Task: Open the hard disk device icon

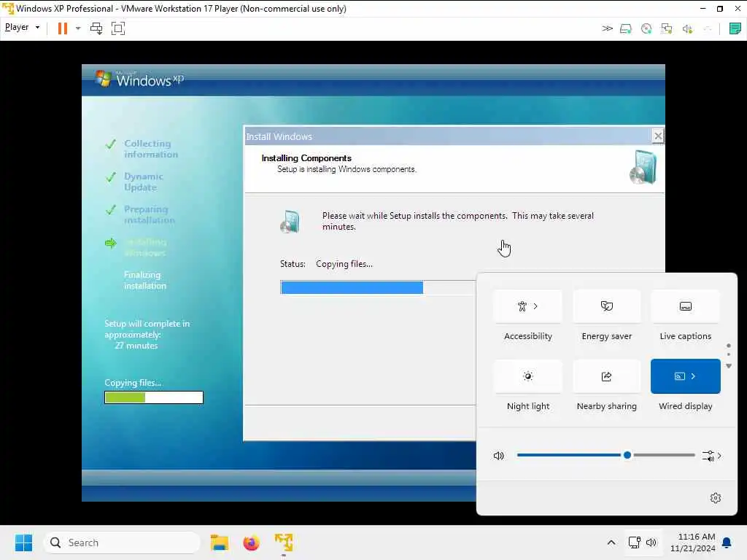Action: 626,29
